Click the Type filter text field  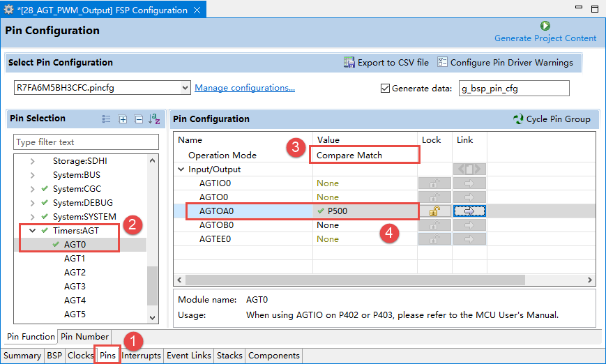coord(86,142)
